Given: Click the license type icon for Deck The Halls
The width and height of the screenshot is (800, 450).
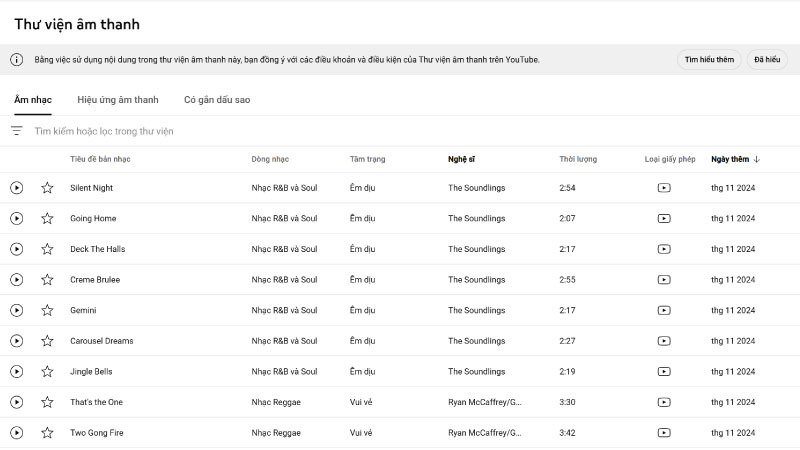Looking at the screenshot, I should pyautogui.click(x=664, y=249).
